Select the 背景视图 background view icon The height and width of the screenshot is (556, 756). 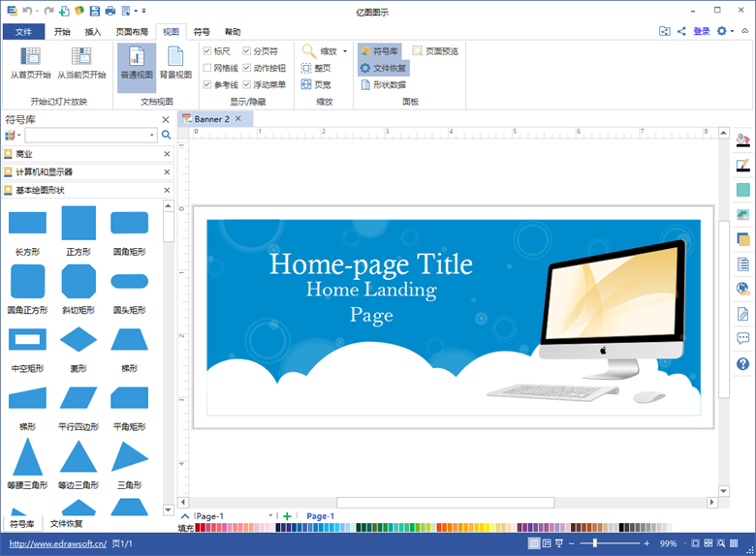pyautogui.click(x=175, y=61)
